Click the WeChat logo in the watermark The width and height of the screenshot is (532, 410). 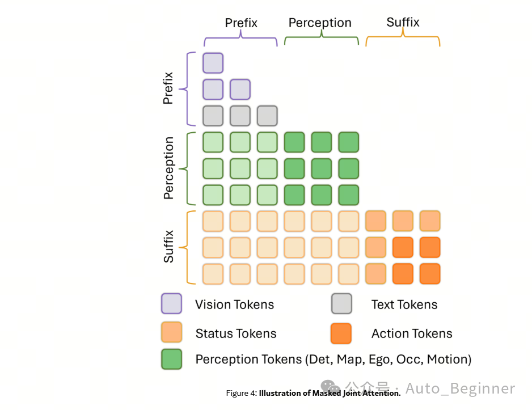point(331,387)
